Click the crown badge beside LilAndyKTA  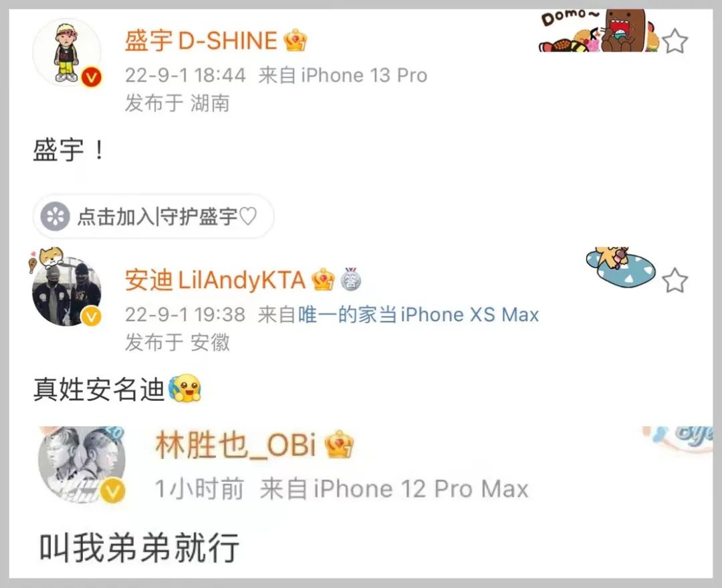coord(324,279)
